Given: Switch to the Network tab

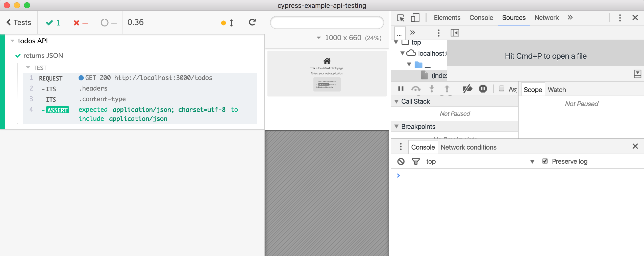Looking at the screenshot, I should pos(547,18).
